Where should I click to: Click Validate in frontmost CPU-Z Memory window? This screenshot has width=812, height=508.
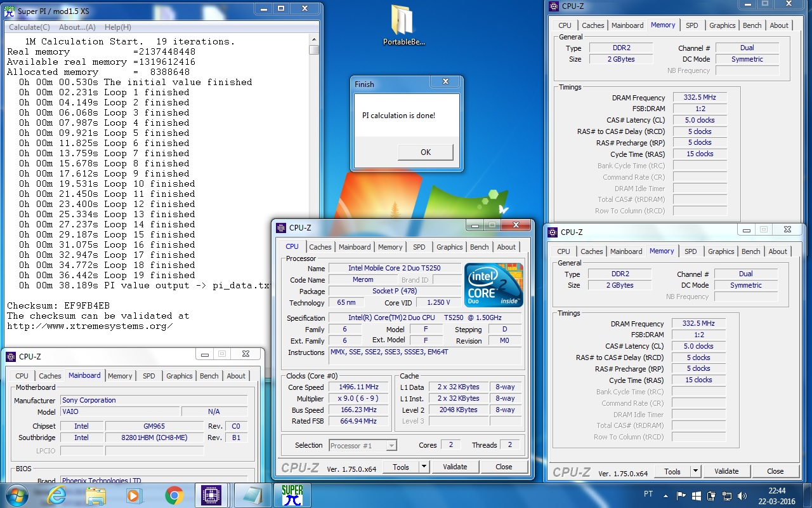click(726, 471)
